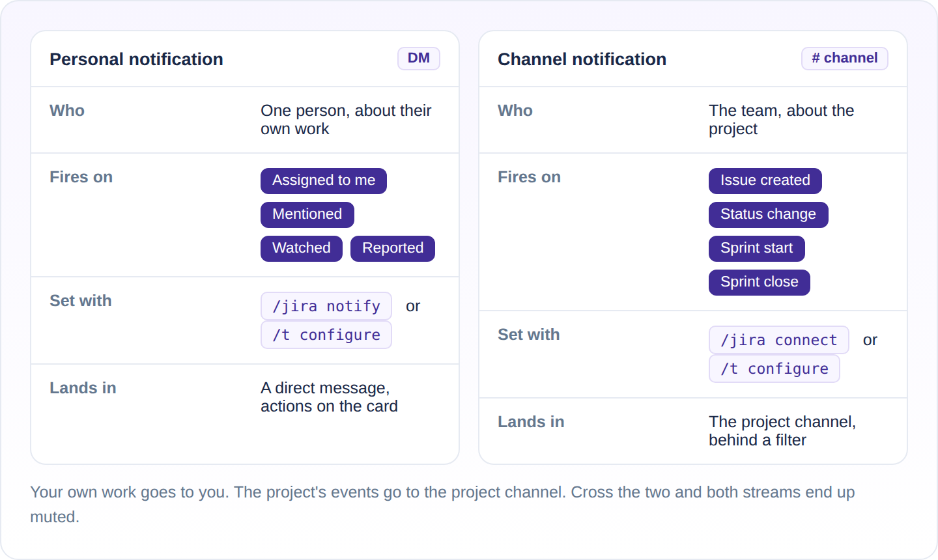Click the DM badge on Personal notification
938x560 pixels.
tap(419, 59)
